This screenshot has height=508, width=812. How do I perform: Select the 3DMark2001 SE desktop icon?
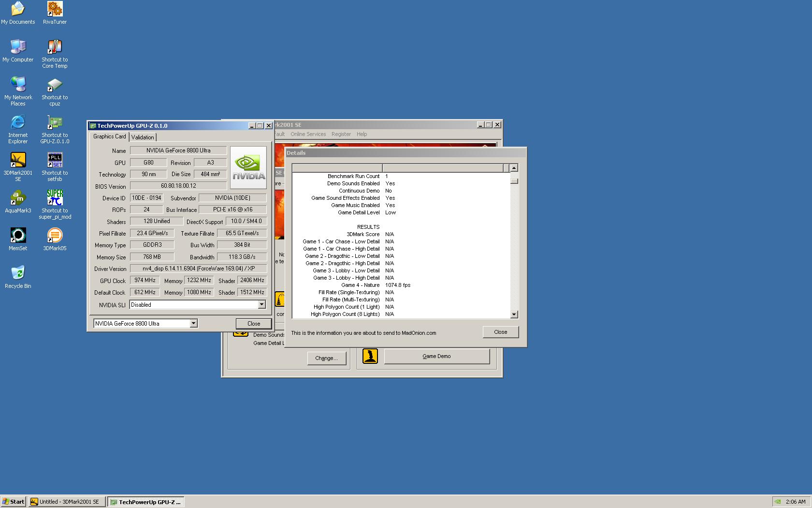[18, 167]
